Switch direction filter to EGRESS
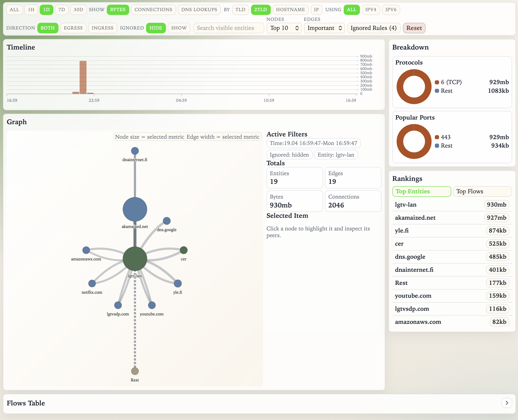 [x=73, y=28]
